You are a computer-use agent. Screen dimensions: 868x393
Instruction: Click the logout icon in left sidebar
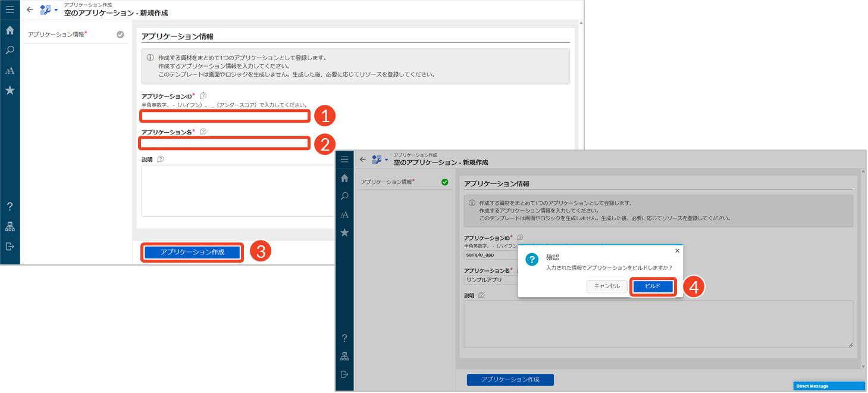(x=10, y=247)
